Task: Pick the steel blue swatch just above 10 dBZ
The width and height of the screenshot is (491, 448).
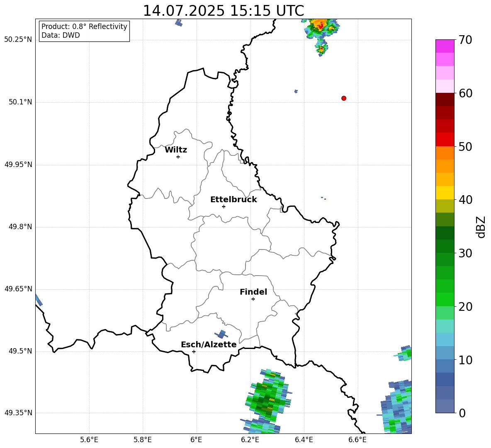Action: click(445, 353)
